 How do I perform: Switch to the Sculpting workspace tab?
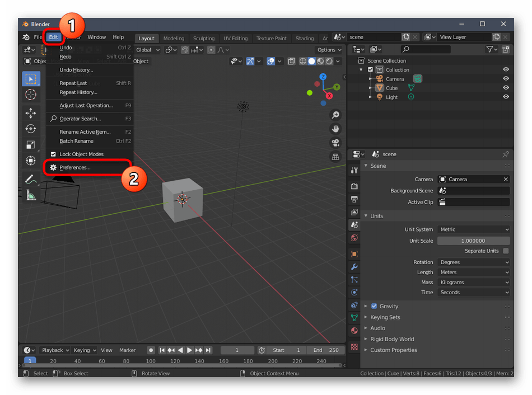204,39
